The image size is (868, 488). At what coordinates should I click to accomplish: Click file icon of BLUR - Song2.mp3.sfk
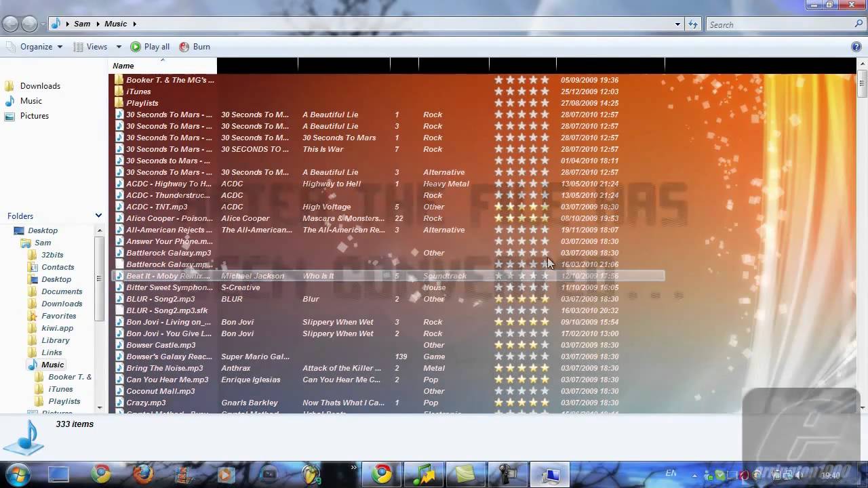click(119, 310)
